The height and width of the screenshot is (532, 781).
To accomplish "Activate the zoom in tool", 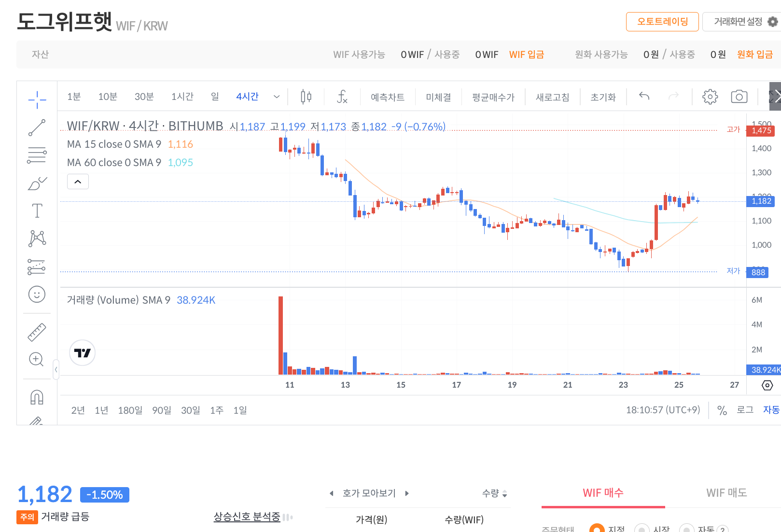I will (x=37, y=359).
